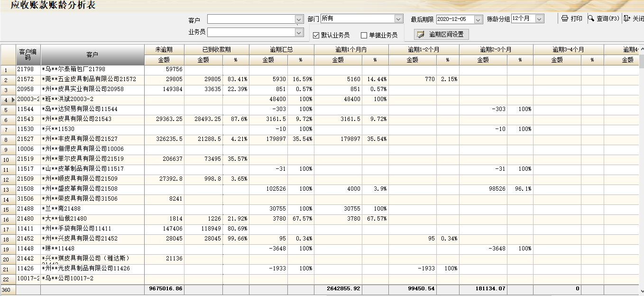Click the 客户编码 column header
The image size is (644, 296).
[x=28, y=55]
